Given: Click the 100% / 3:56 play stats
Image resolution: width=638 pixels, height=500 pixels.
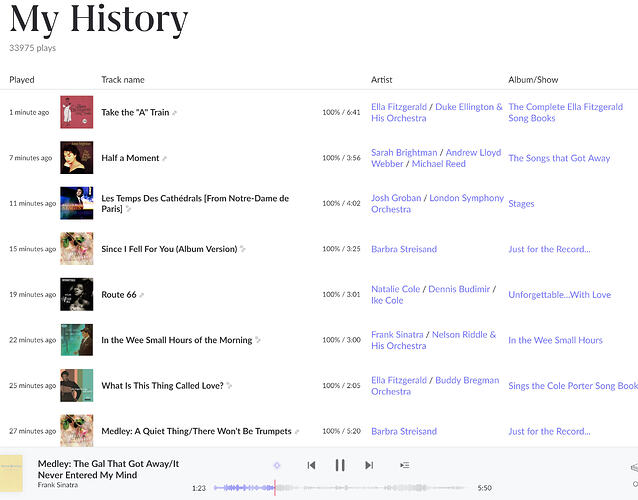Looking at the screenshot, I should click(341, 158).
